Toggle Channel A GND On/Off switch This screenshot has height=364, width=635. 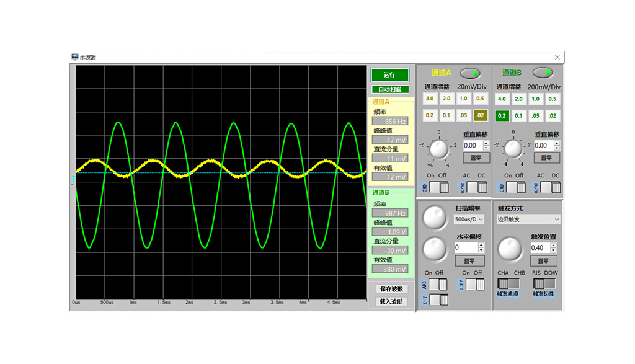pos(438,187)
